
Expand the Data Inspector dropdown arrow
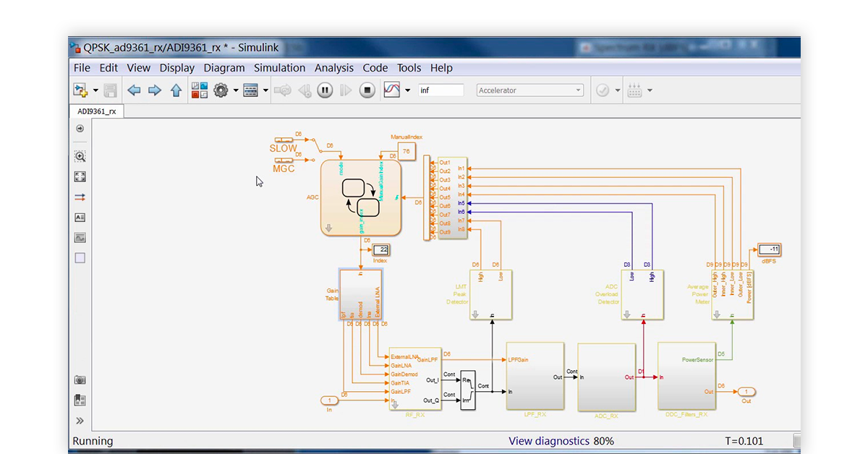(x=408, y=91)
